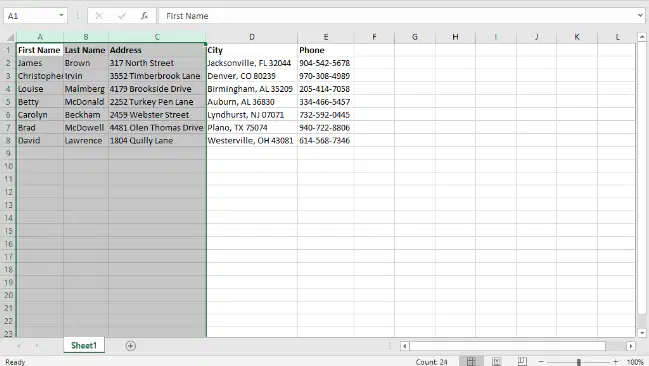Click the Select All corner triangle
The image size is (649, 366).
[x=10, y=38]
